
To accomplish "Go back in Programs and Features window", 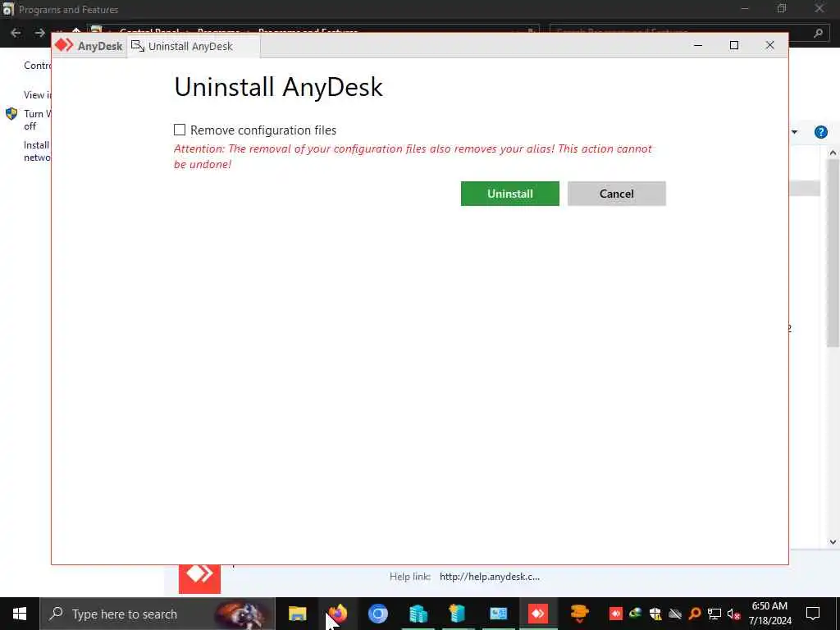I will click(x=16, y=33).
